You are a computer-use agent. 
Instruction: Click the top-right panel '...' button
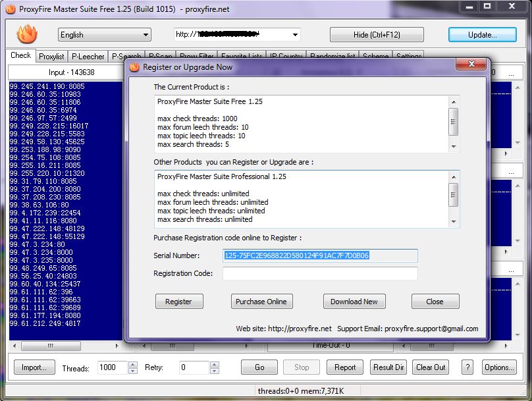[511, 72]
